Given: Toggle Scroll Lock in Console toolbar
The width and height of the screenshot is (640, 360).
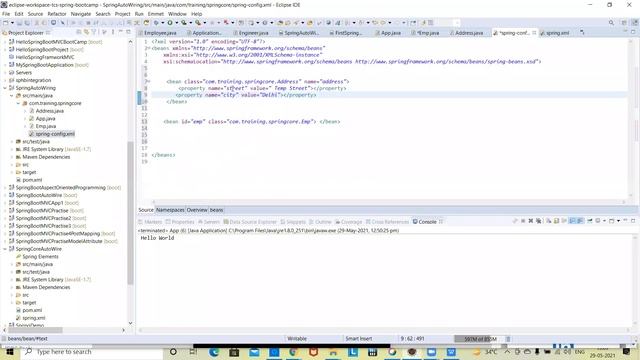Looking at the screenshot, I should (556, 221).
